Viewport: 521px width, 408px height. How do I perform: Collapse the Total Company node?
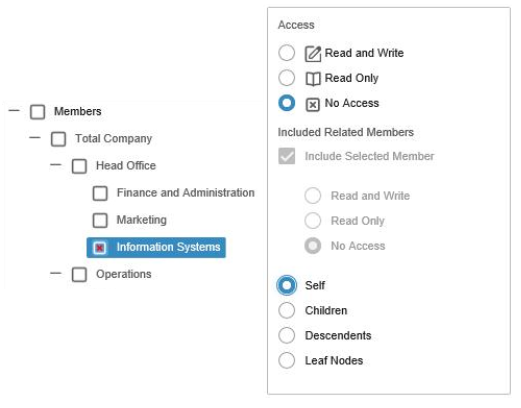pos(35,137)
